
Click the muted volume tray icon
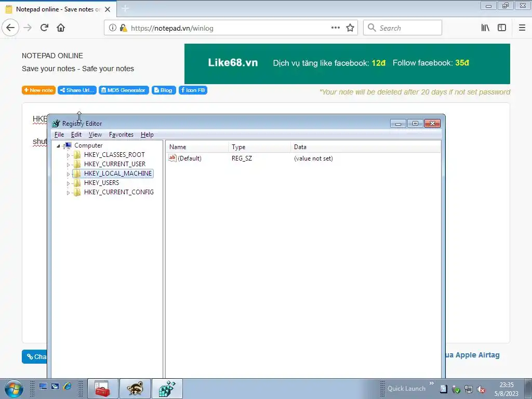tap(481, 389)
